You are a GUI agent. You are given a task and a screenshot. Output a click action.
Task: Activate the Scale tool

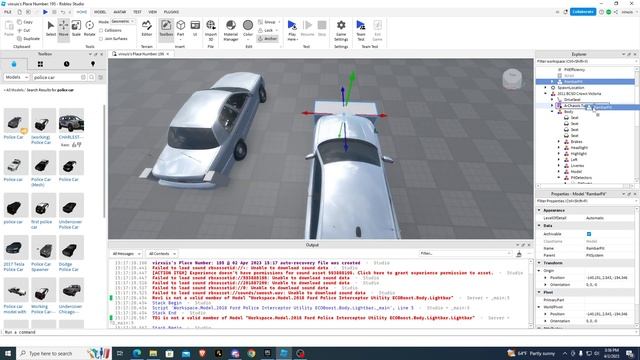(76, 29)
